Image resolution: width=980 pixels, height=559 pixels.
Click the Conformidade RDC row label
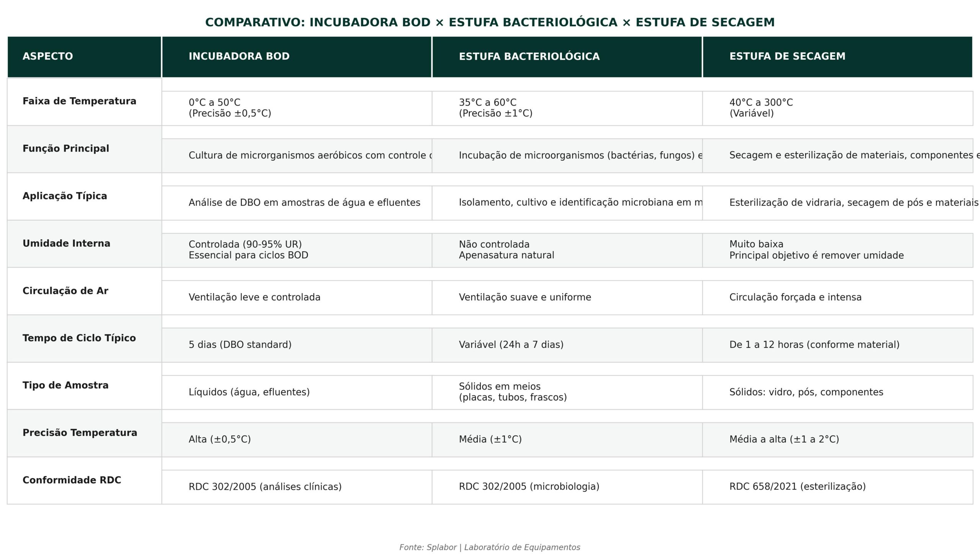(84, 481)
